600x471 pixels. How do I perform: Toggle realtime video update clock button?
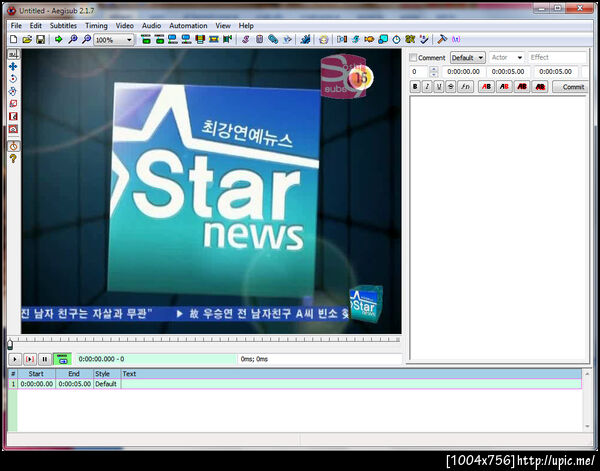tap(13, 146)
